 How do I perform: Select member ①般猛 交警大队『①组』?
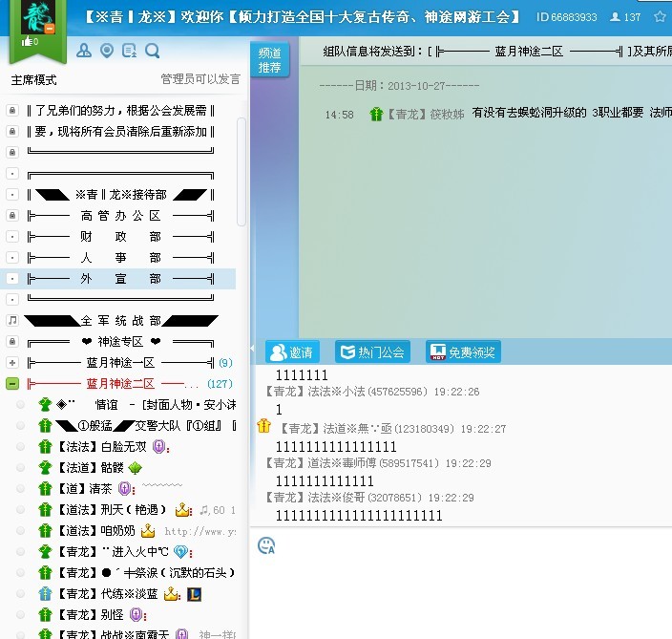(146, 425)
